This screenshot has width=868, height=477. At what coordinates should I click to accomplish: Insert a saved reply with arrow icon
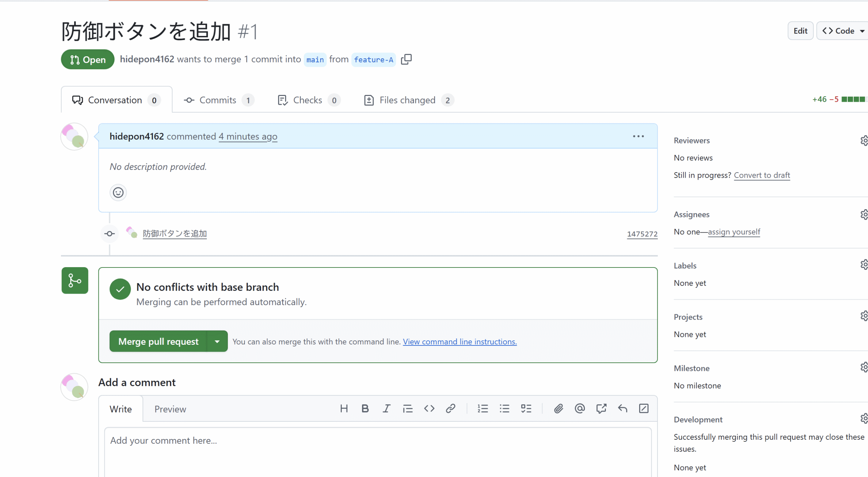(623, 409)
